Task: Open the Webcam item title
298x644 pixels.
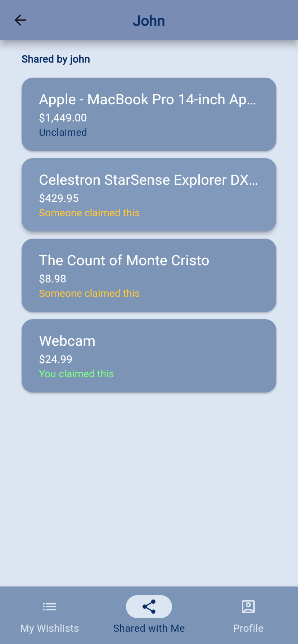Action: click(x=67, y=341)
